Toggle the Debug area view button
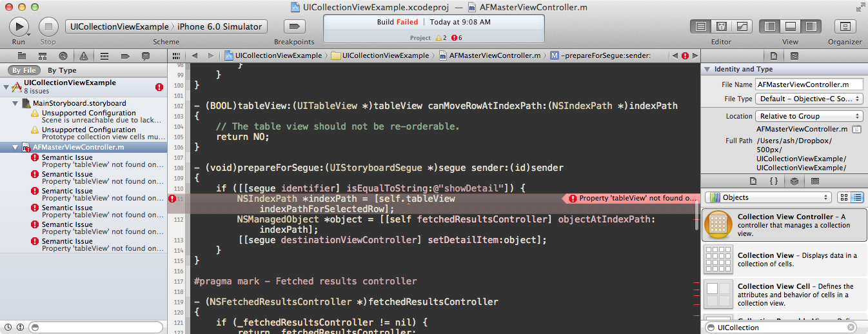 (790, 26)
